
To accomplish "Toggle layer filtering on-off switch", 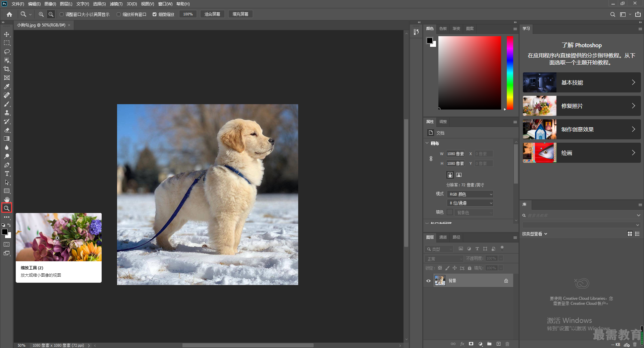I will pos(502,248).
